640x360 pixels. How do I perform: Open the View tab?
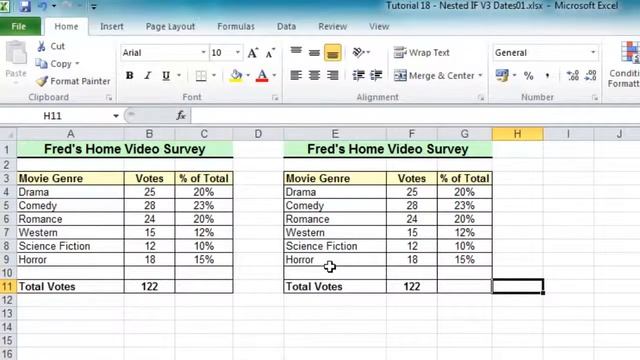(x=379, y=27)
